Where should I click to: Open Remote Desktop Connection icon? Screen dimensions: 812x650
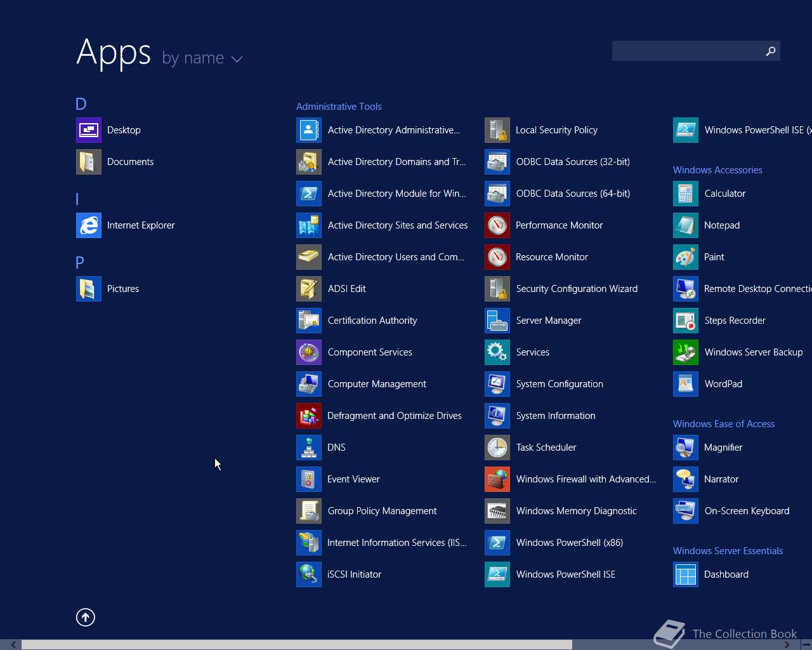[686, 289]
